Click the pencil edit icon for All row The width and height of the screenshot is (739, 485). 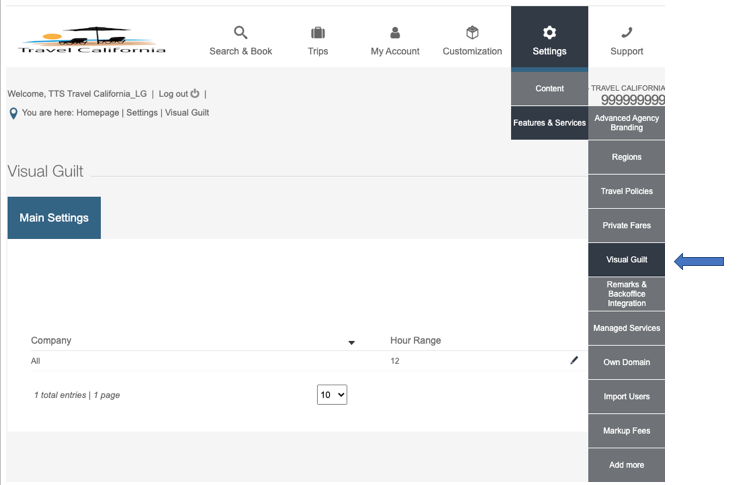click(x=574, y=361)
